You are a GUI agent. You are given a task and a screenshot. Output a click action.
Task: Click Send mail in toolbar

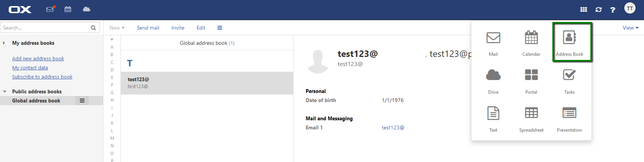click(x=148, y=28)
